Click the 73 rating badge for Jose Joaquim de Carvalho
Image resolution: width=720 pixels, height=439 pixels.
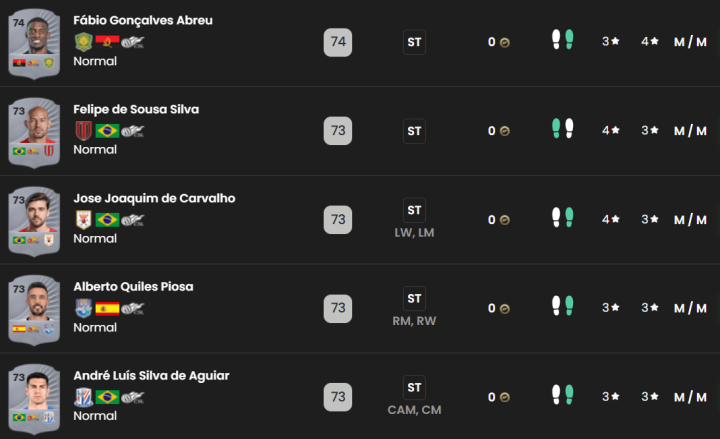click(338, 219)
